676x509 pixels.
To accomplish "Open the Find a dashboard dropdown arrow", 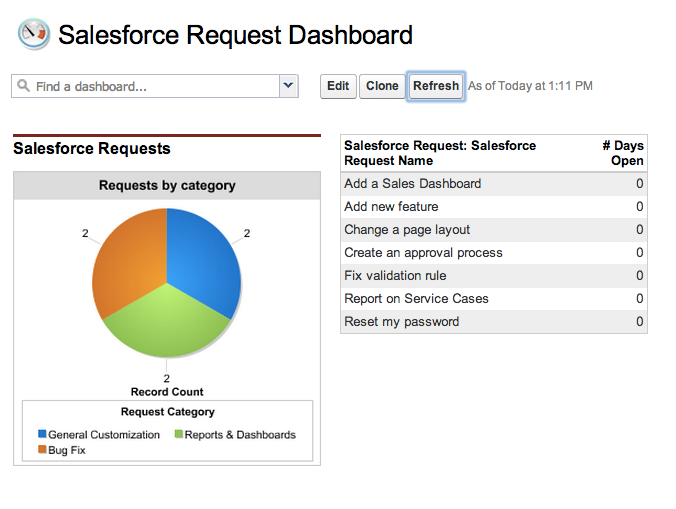I will point(288,86).
